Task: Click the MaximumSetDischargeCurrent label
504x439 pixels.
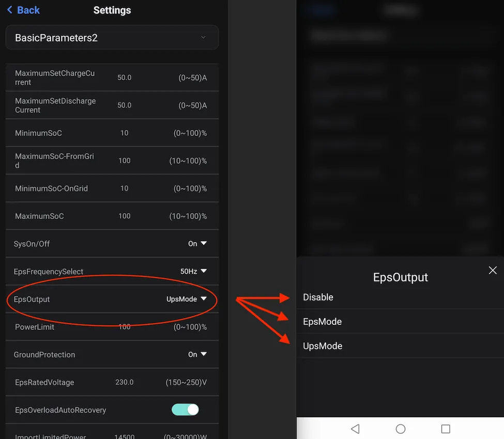Action: [55, 105]
